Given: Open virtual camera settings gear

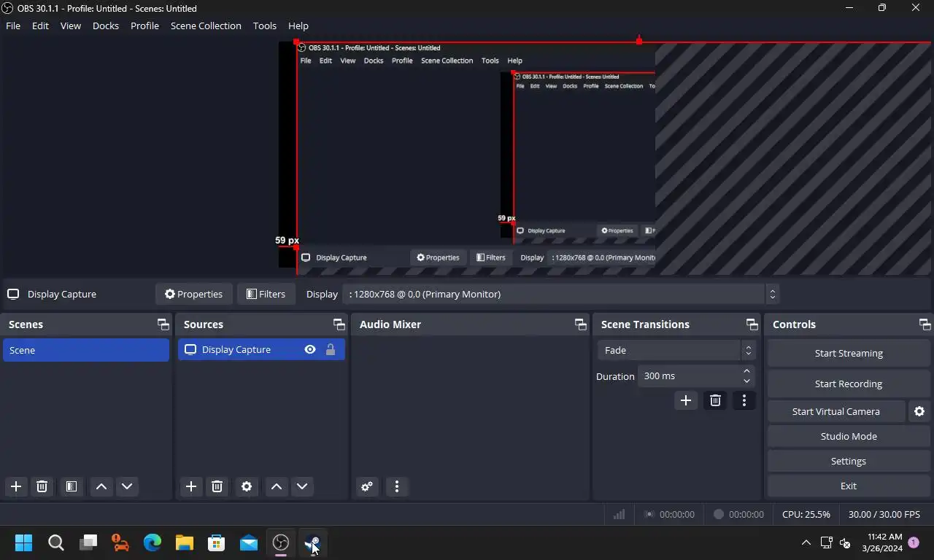Looking at the screenshot, I should pyautogui.click(x=919, y=411).
